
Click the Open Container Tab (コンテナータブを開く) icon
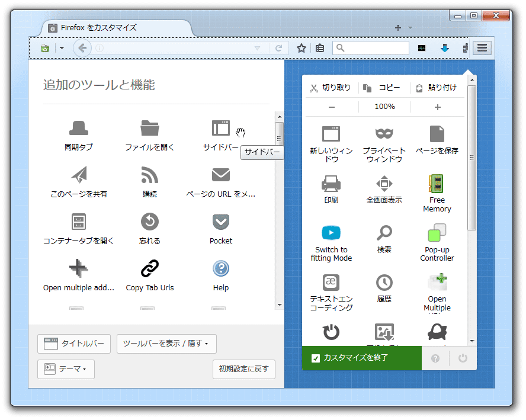pyautogui.click(x=79, y=222)
